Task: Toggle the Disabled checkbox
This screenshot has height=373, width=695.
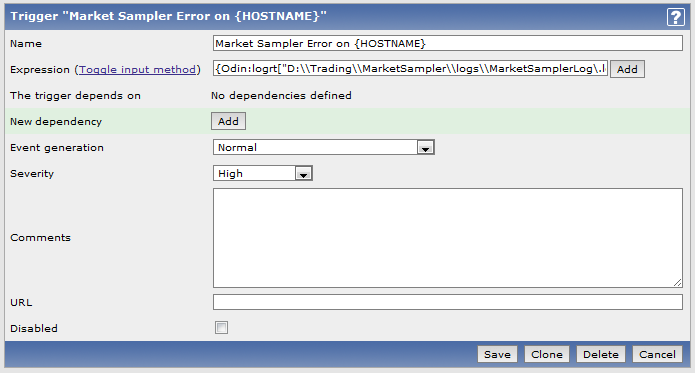Action: (x=221, y=328)
